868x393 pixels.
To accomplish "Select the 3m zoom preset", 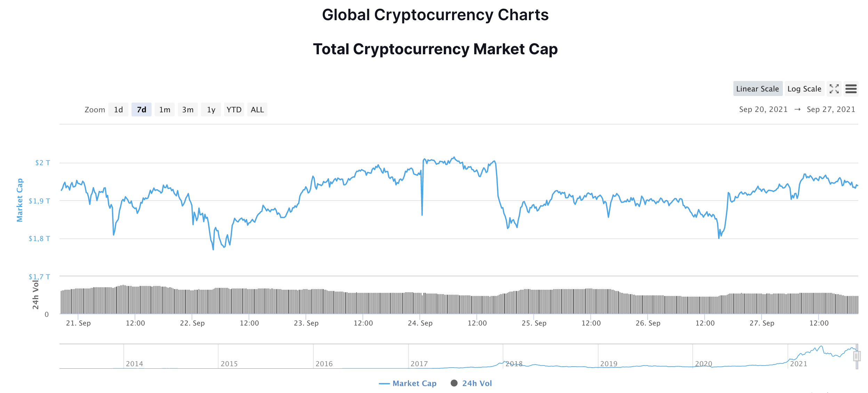I will tap(188, 110).
